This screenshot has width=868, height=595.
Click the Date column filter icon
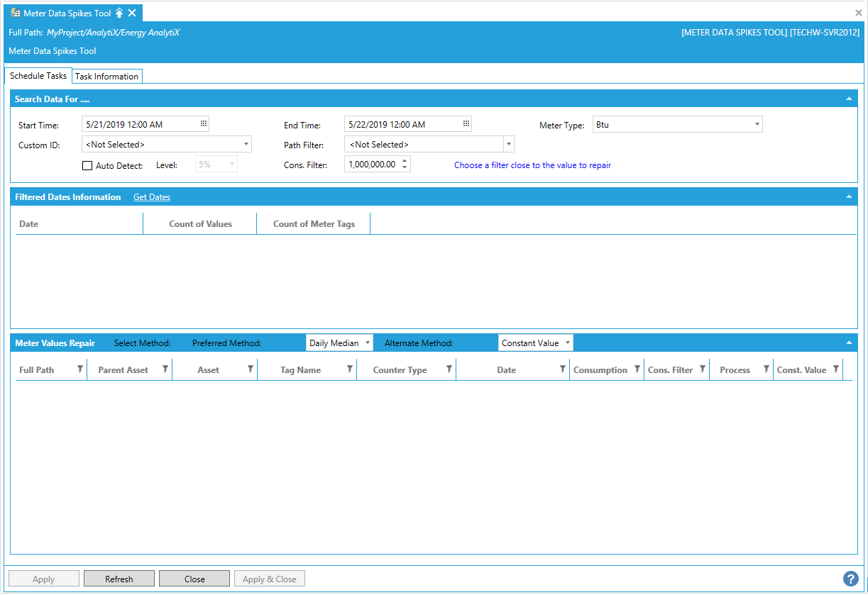562,369
